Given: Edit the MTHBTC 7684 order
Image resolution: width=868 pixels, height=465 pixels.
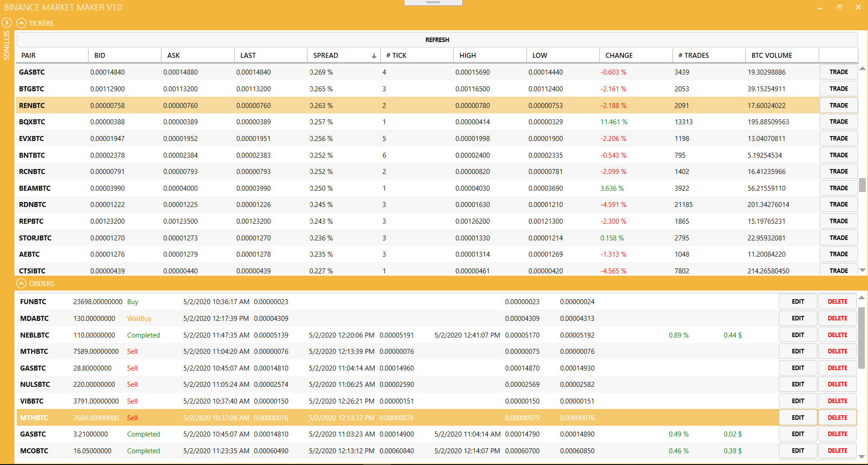Looking at the screenshot, I should coord(798,418).
